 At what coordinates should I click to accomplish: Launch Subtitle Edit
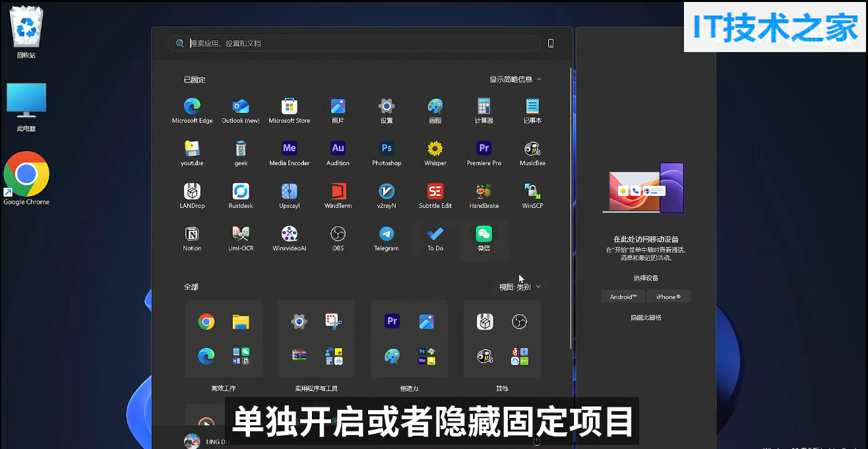(435, 196)
